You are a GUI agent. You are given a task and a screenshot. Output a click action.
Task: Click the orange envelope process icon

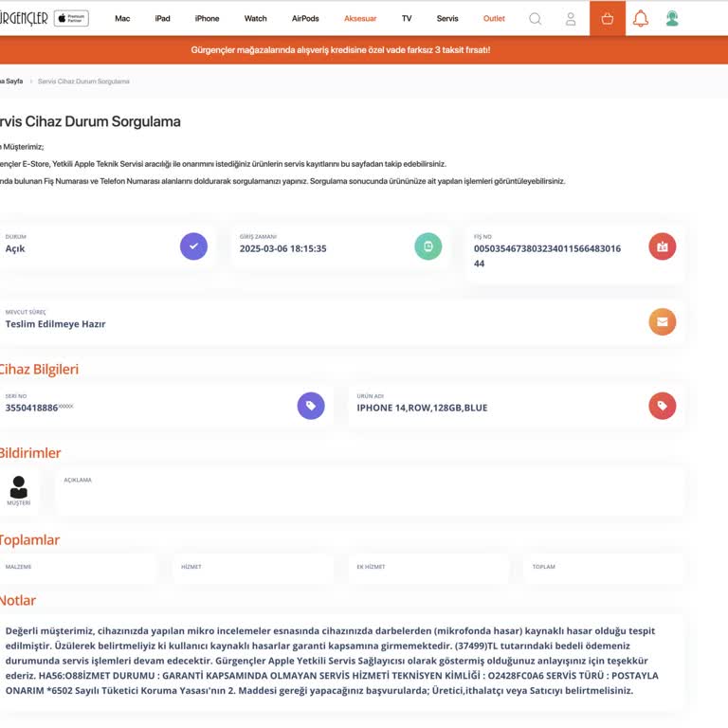coord(662,321)
